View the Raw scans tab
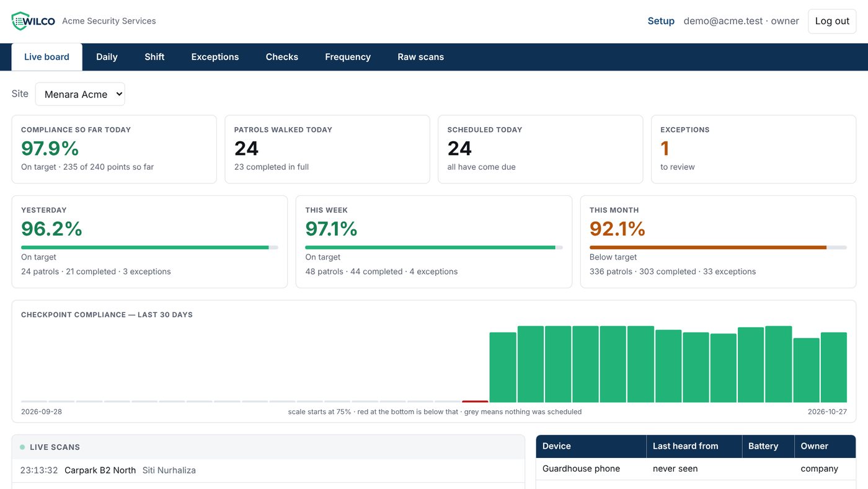The image size is (868, 489). point(421,57)
